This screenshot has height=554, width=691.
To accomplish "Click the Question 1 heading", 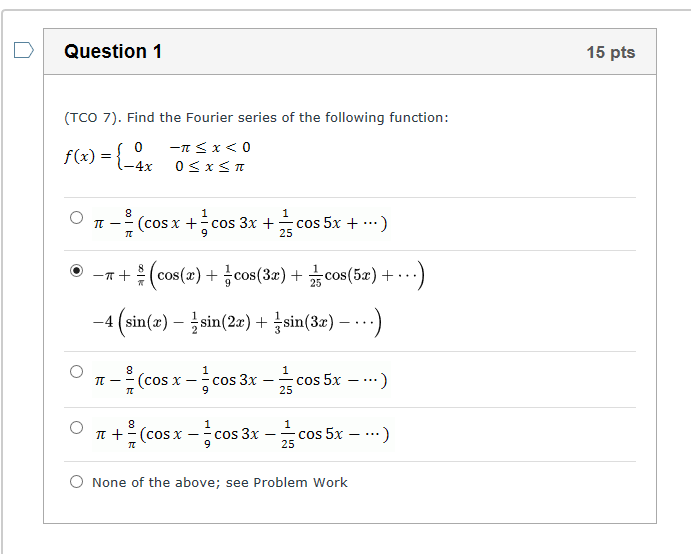I will click(x=113, y=52).
